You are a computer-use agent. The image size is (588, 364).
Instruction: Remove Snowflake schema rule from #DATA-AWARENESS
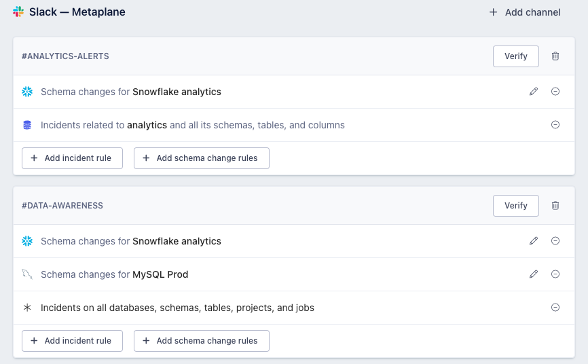555,241
